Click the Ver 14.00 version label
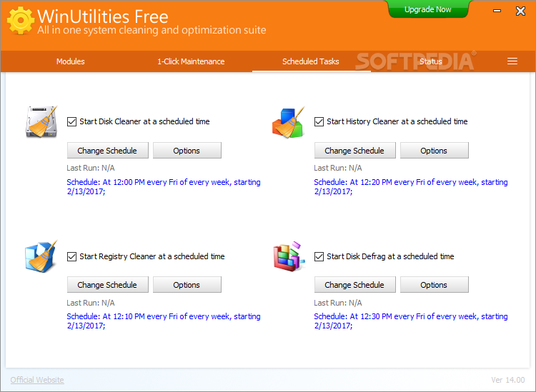536x392 pixels. point(508,380)
